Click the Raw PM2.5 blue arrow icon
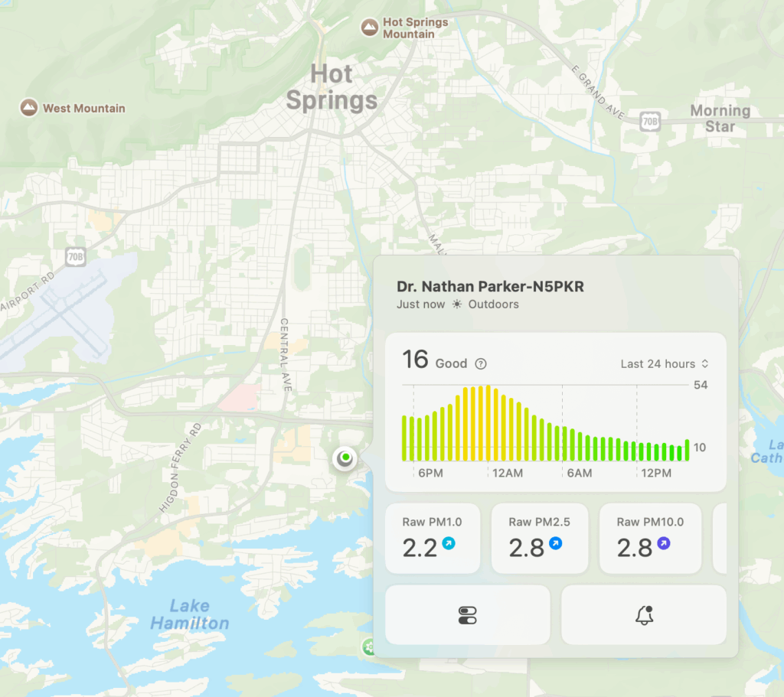 [x=555, y=544]
